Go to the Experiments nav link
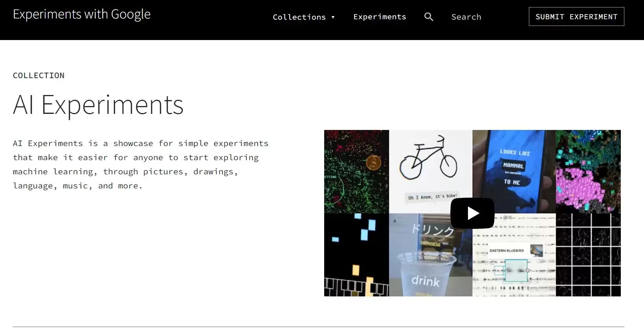 click(380, 17)
